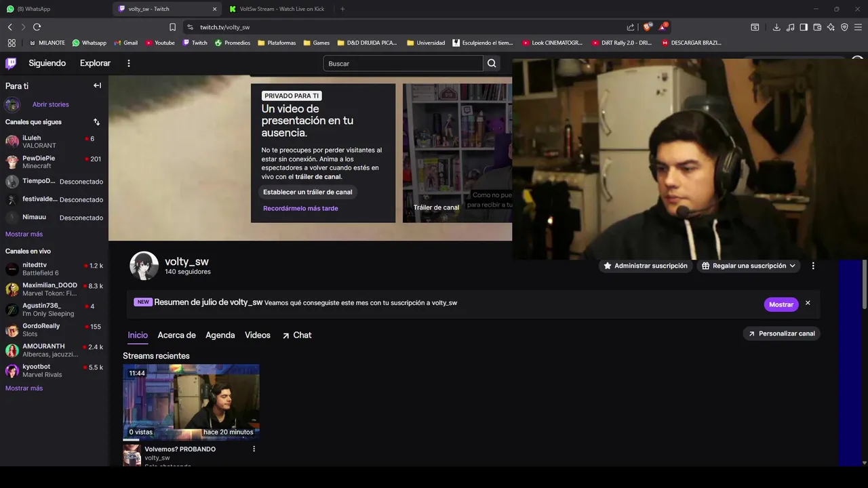This screenshot has height=488, width=868.
Task: Reload the page
Action: click(37, 27)
